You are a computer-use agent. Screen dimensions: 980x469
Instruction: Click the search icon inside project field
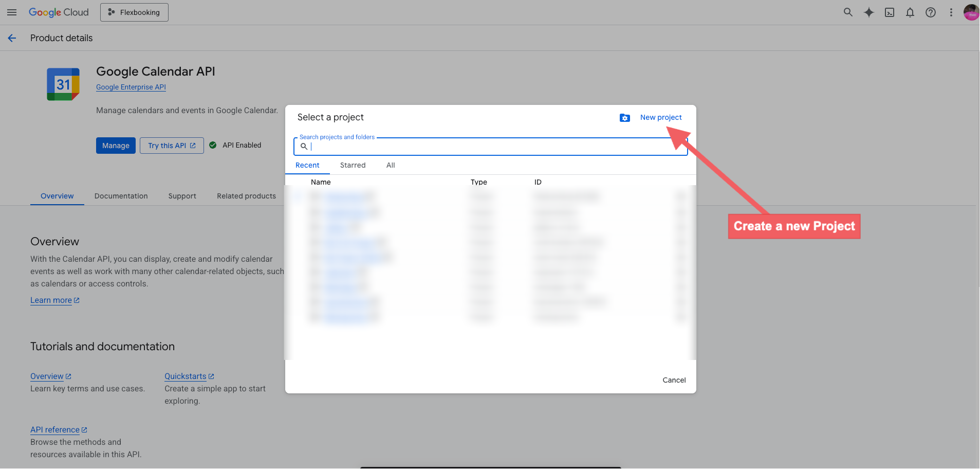point(304,147)
